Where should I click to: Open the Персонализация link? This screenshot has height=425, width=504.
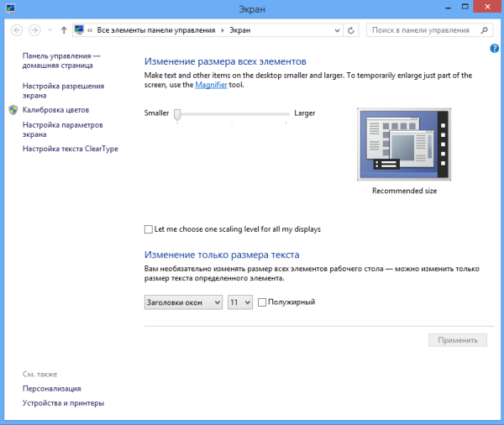(x=52, y=389)
